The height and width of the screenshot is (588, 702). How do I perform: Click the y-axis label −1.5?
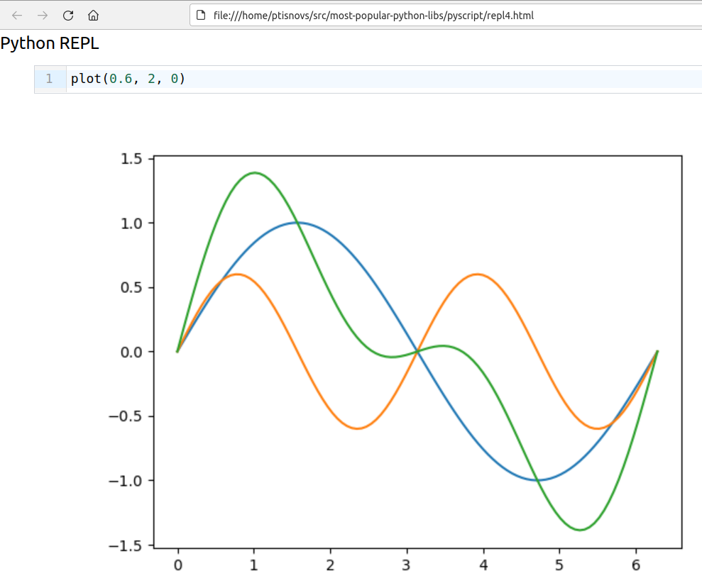[126, 545]
